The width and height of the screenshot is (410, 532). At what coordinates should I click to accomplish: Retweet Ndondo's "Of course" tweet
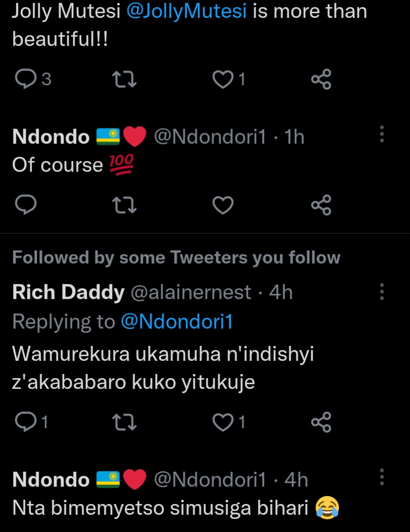[126, 205]
